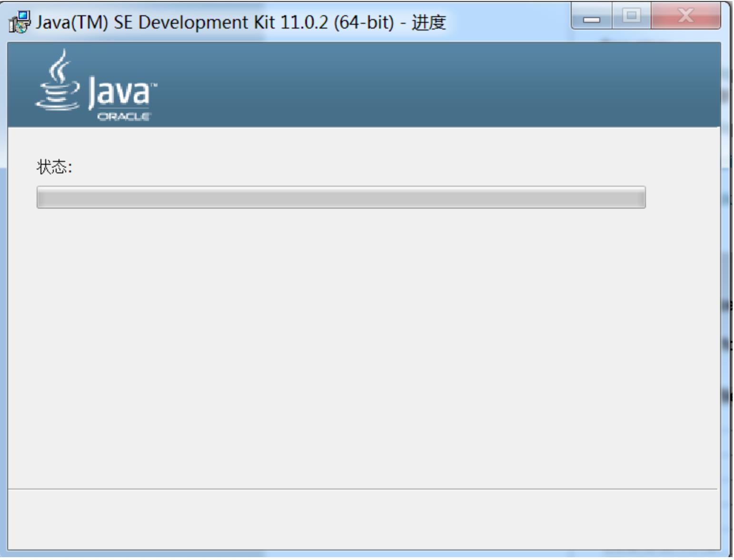734x560 pixels.
Task: Minimize the Java installer window
Action: click(x=592, y=17)
